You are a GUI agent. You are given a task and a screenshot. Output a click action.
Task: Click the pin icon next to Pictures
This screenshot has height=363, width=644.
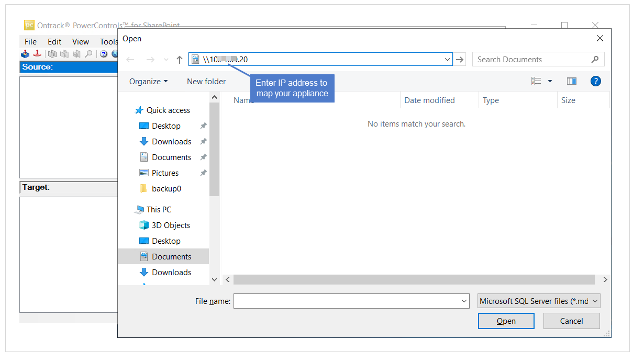pyautogui.click(x=203, y=173)
